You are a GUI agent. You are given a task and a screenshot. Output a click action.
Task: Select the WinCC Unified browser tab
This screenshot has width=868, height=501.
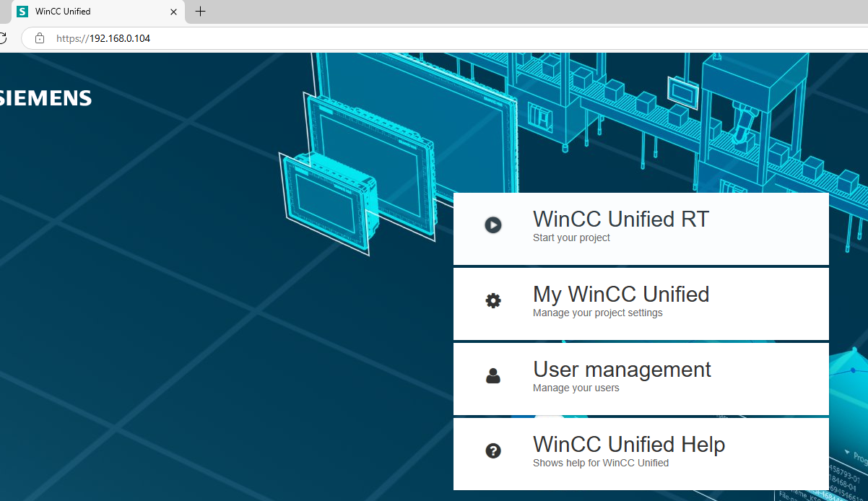click(x=87, y=12)
